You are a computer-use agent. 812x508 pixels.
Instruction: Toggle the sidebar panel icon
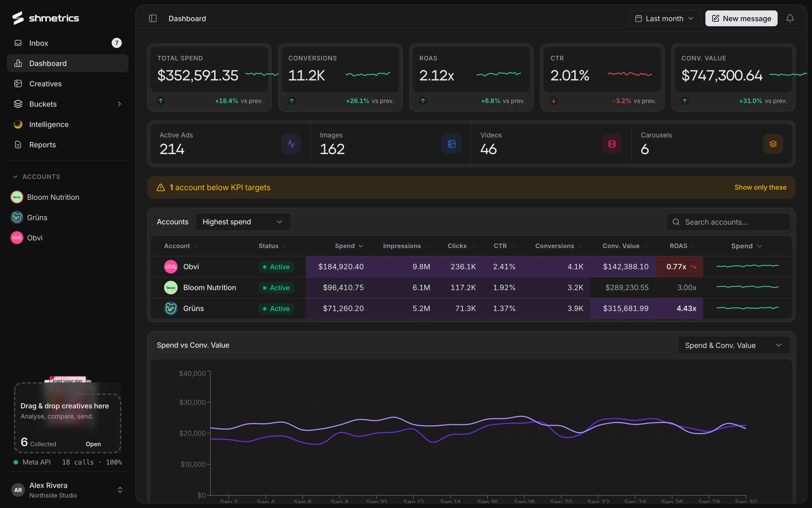(153, 18)
